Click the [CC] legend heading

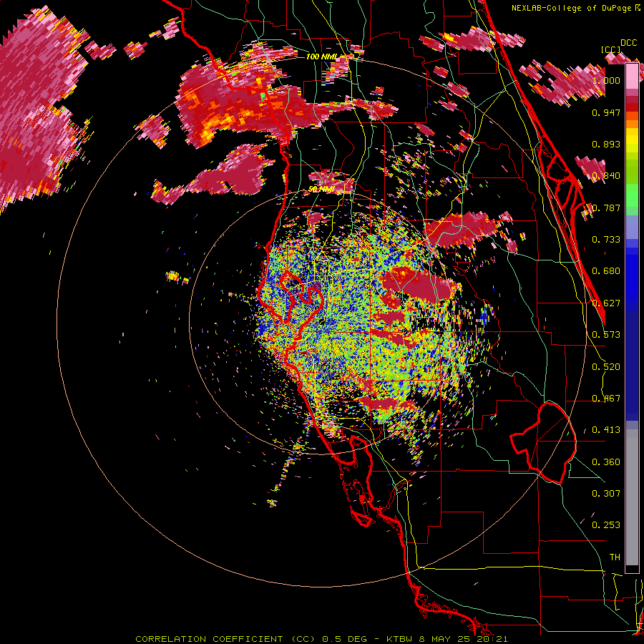[611, 49]
